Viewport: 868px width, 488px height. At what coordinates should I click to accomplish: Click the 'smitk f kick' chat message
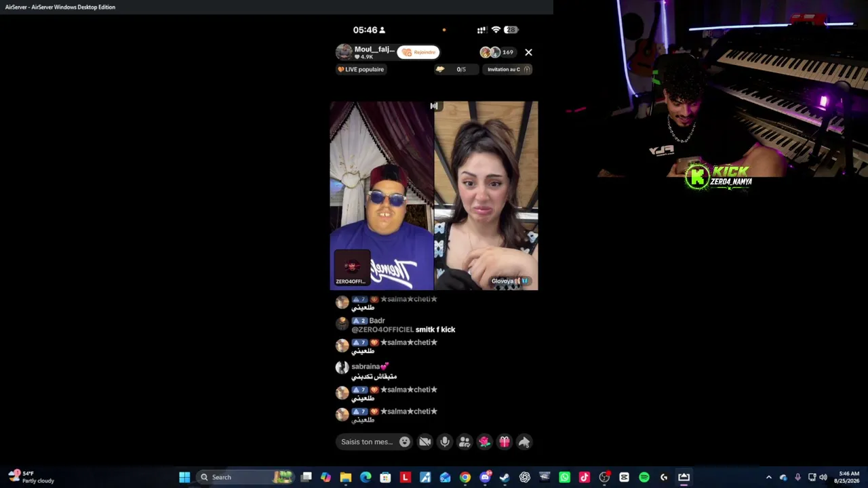pyautogui.click(x=435, y=329)
